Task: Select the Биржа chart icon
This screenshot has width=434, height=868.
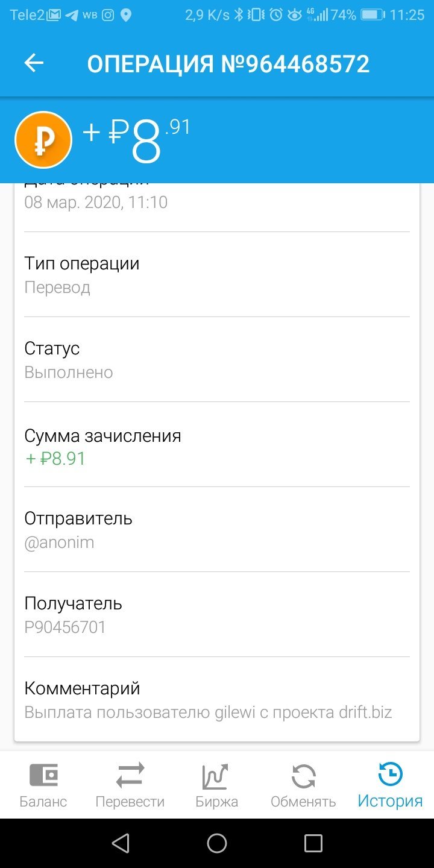Action: (216, 776)
